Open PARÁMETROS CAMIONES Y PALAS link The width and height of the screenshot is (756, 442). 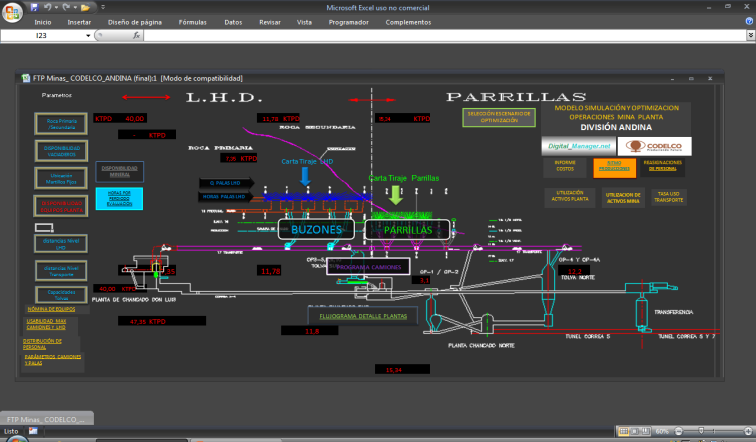(53, 360)
